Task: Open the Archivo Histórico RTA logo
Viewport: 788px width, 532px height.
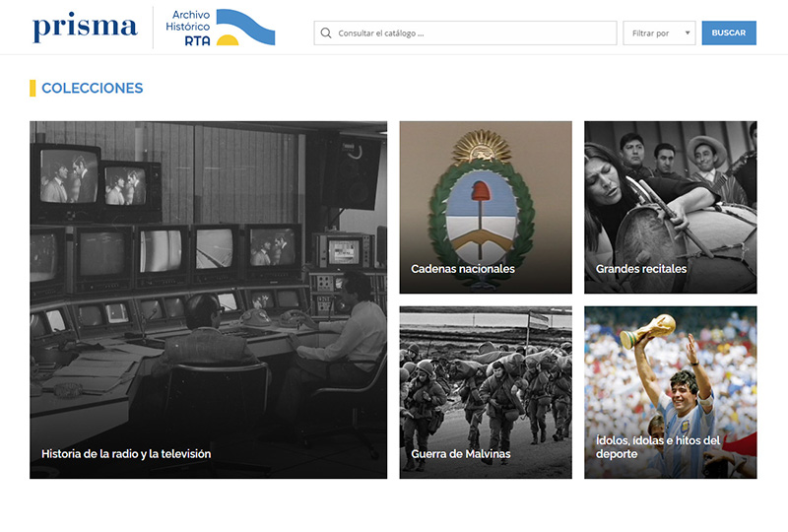Action: [220, 28]
